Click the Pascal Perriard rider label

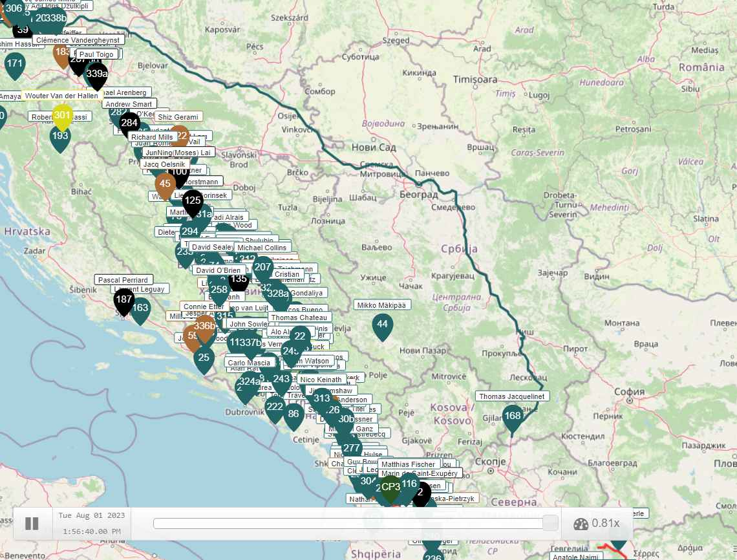(123, 280)
